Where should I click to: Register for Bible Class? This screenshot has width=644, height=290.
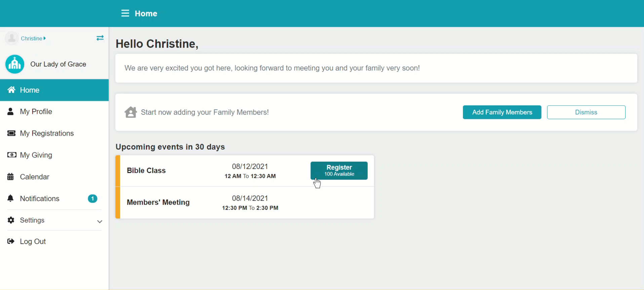(x=339, y=171)
